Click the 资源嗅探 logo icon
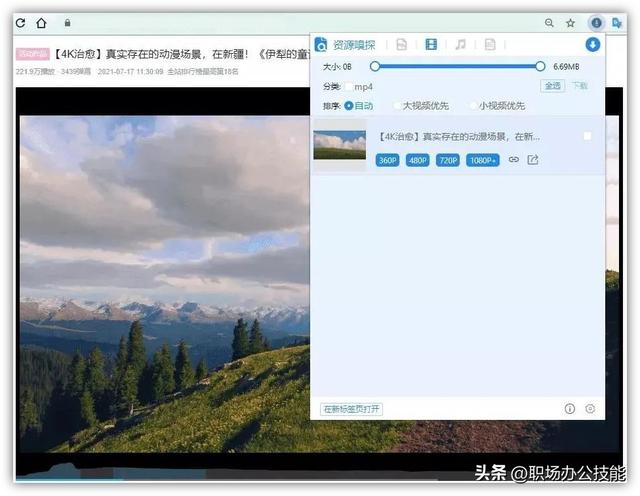The image size is (640, 496). click(321, 44)
